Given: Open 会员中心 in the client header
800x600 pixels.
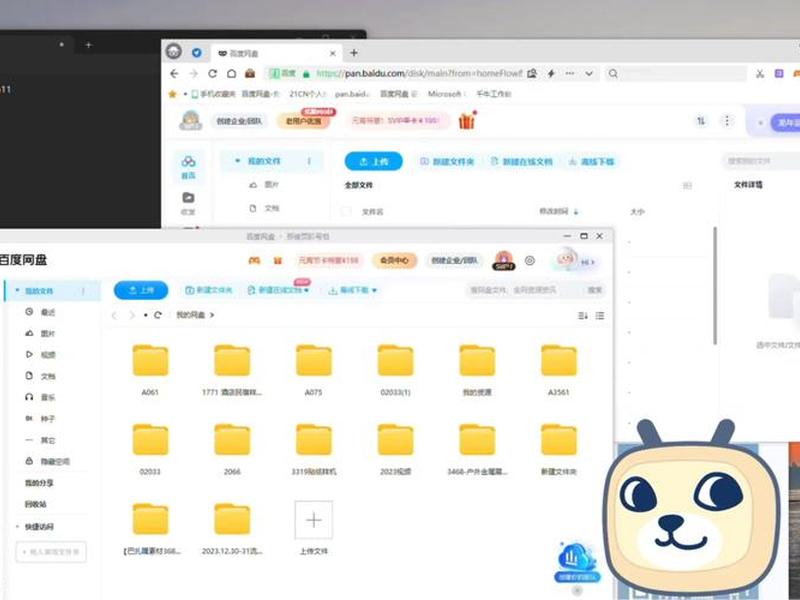Looking at the screenshot, I should 394,261.
